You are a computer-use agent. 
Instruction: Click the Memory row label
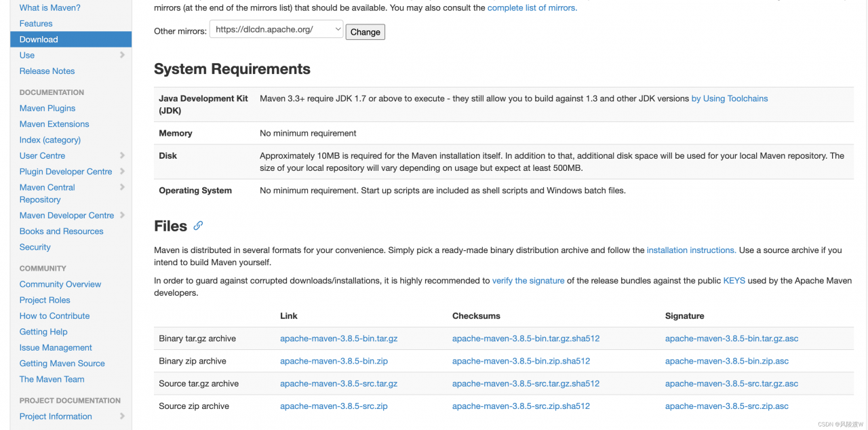pyautogui.click(x=176, y=134)
